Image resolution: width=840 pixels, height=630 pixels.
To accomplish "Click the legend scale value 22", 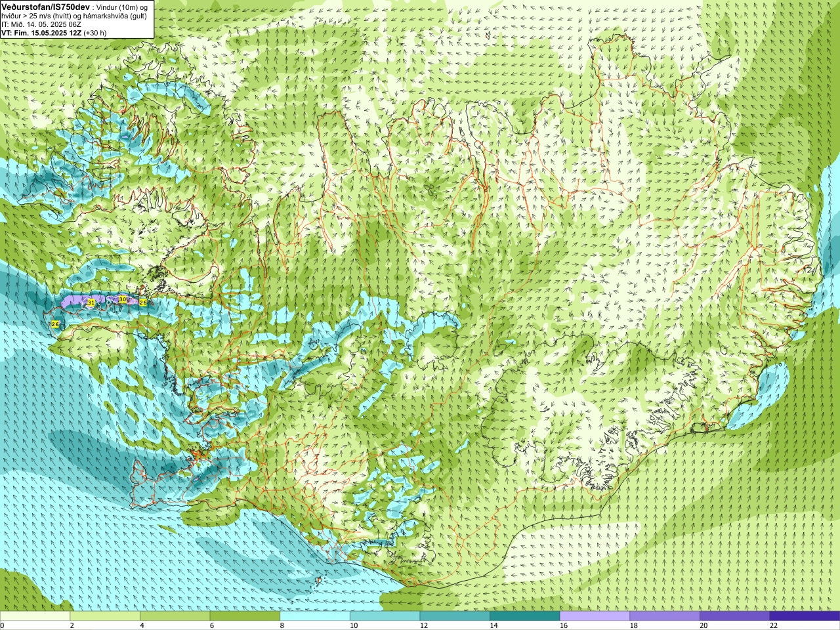I will tap(774, 625).
